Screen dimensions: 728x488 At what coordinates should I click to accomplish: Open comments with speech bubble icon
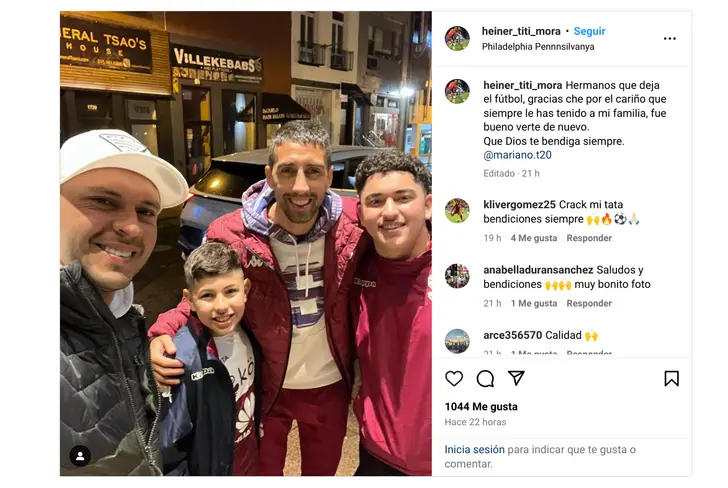click(485, 378)
